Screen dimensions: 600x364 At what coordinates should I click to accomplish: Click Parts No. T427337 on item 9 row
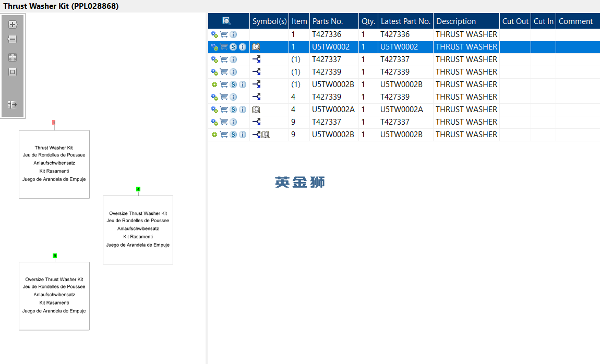pyautogui.click(x=327, y=123)
